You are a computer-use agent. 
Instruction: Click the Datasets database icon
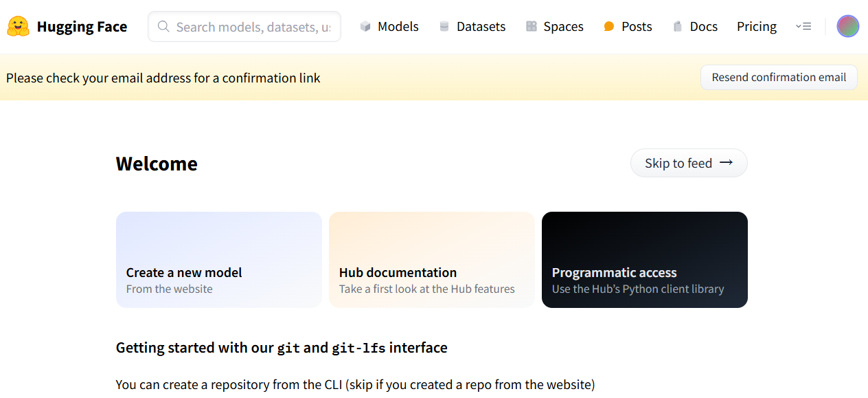click(444, 27)
